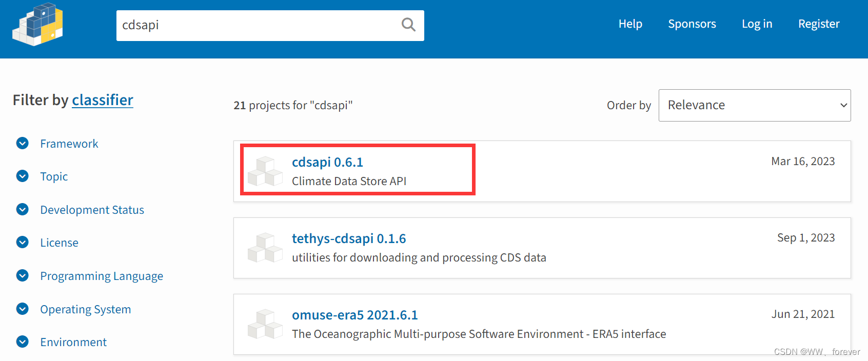Screen dimensions: 868x361
Task: Expand the License filter chevron icon
Action: click(x=23, y=242)
